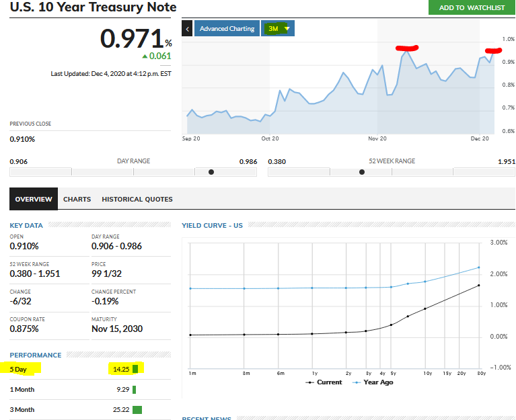Screen dimensions: 516x420
Task: Click the Coupon Rate value 0.875%
Action: click(24, 329)
